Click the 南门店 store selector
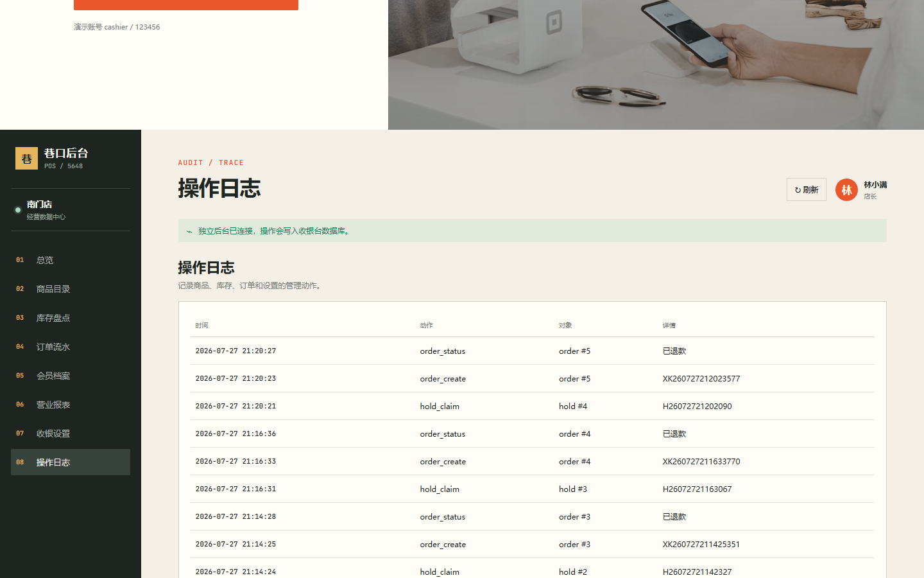This screenshot has height=578, width=924. [71, 210]
